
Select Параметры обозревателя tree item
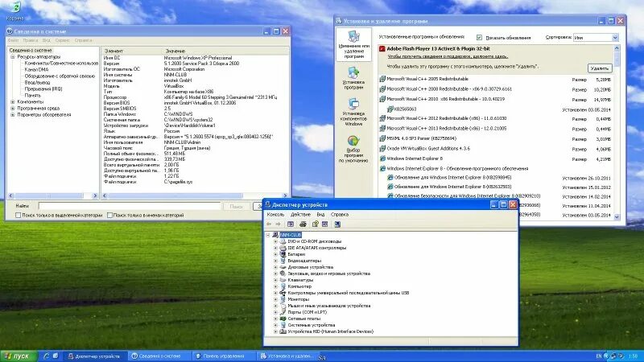pyautogui.click(x=44, y=114)
